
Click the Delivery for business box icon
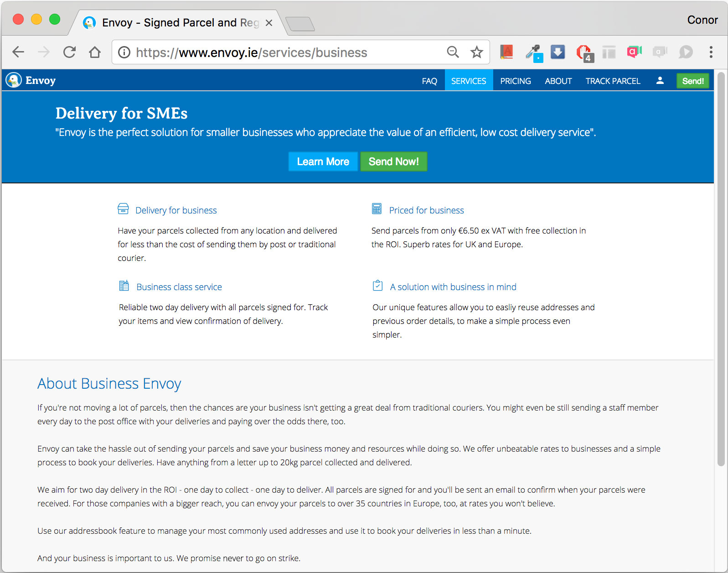coord(123,209)
